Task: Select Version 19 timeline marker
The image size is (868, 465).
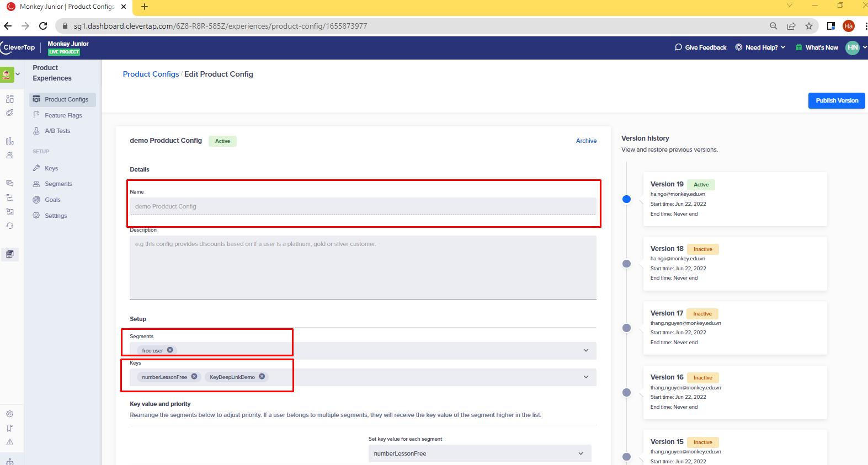Action: click(x=626, y=199)
